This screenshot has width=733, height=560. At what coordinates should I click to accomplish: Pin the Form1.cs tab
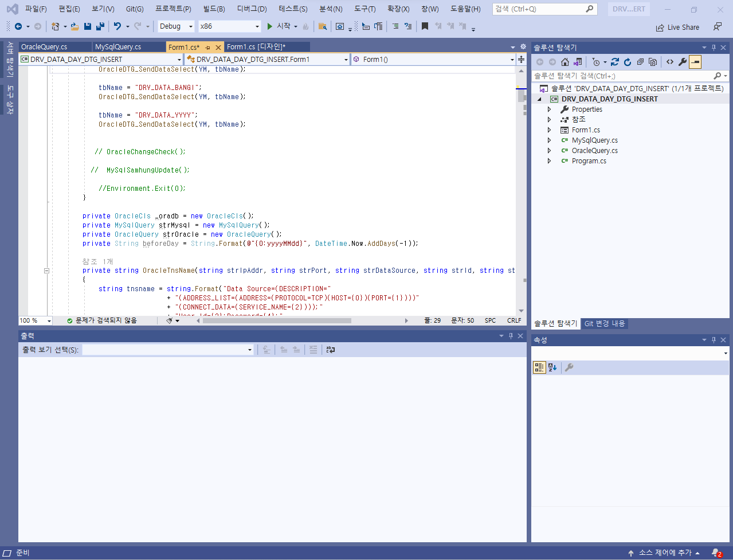point(208,48)
